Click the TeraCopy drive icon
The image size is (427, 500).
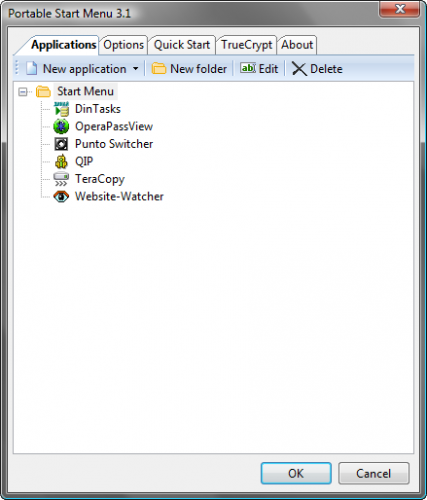pyautogui.click(x=61, y=179)
